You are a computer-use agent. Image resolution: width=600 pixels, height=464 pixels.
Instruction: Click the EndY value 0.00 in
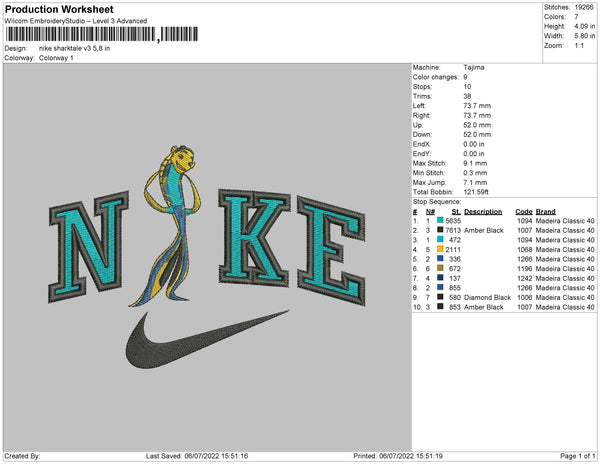pyautogui.click(x=474, y=154)
